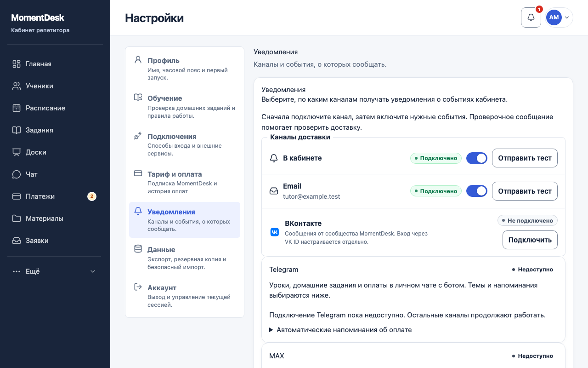This screenshot has width=588, height=368.
Task: Click the Расписание calendar icon
Action: click(17, 108)
